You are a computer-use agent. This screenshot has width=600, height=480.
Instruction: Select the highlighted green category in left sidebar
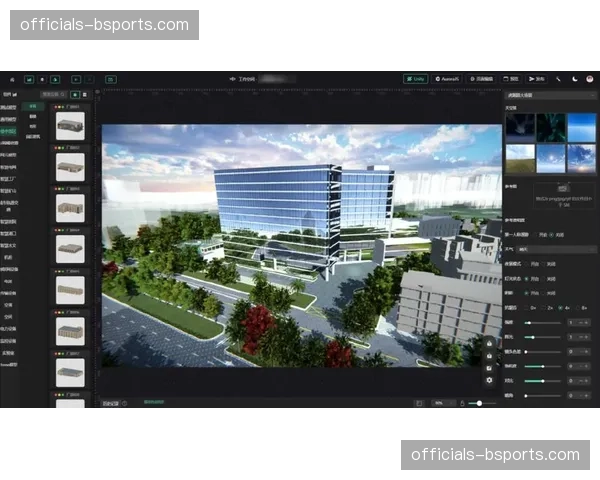pyautogui.click(x=9, y=131)
